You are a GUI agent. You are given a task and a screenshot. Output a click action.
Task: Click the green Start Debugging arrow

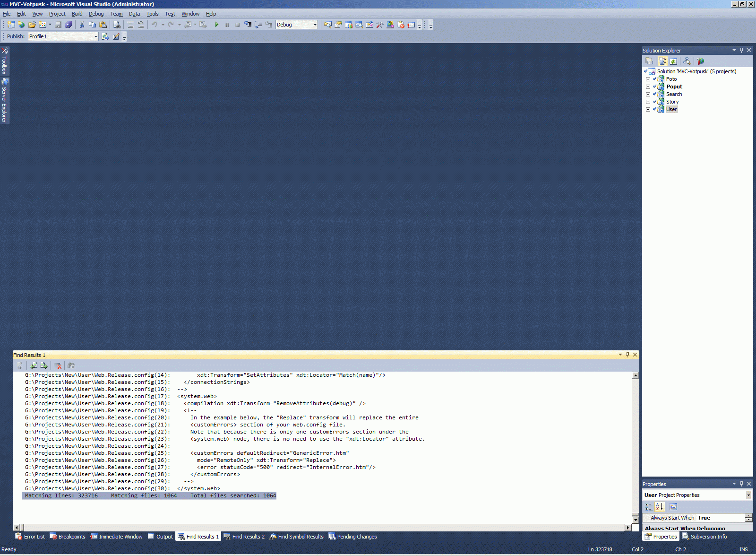[x=217, y=25]
